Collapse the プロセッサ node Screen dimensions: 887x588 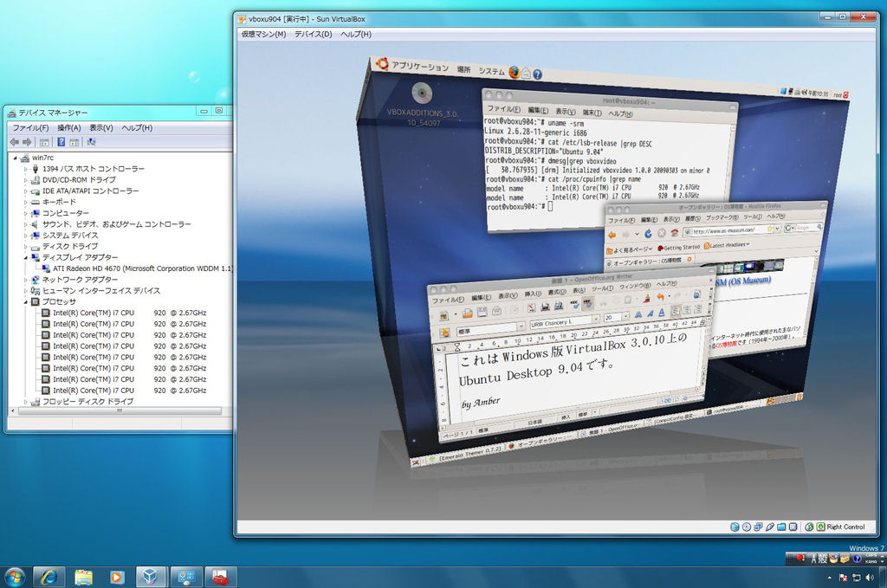click(x=25, y=302)
